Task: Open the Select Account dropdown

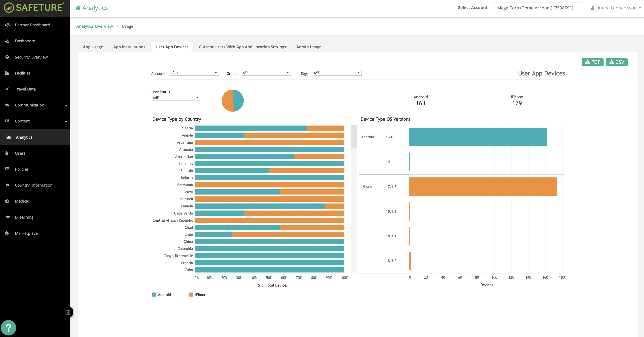Action: point(537,8)
